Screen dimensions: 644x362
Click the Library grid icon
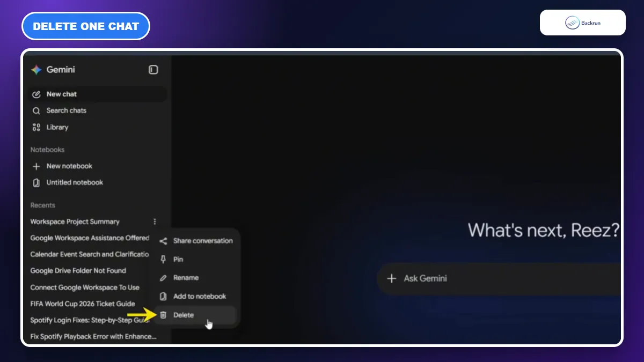(x=36, y=128)
